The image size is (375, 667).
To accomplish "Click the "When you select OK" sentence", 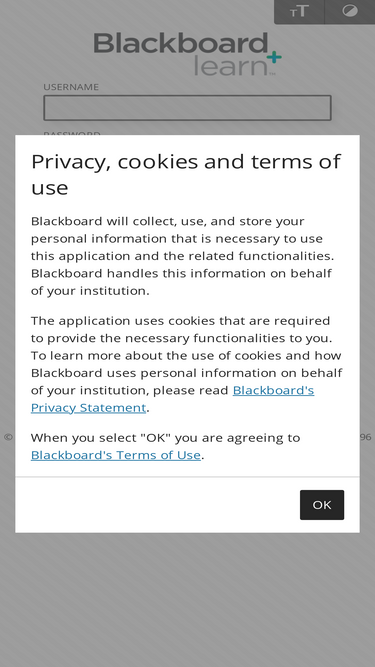I will click(x=165, y=446).
